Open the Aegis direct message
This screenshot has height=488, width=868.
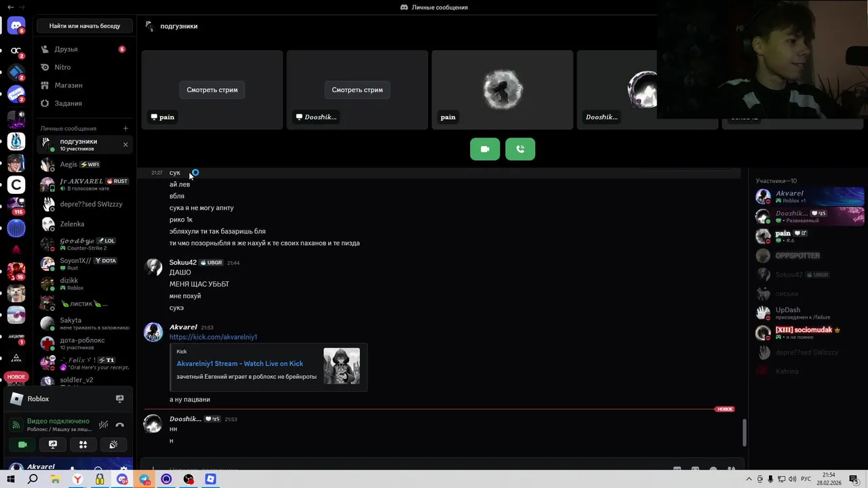[x=84, y=165]
